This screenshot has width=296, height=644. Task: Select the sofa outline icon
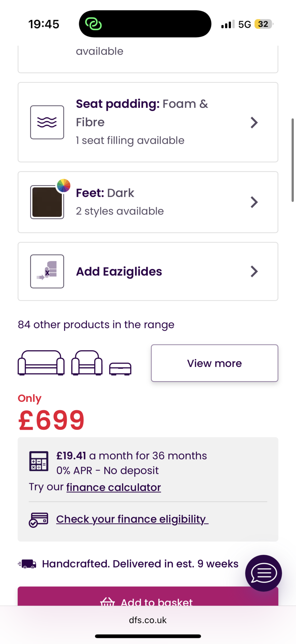coord(41,363)
